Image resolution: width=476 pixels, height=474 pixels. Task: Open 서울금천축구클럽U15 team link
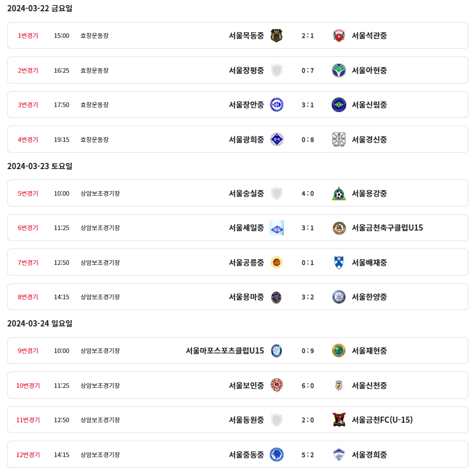(x=387, y=228)
